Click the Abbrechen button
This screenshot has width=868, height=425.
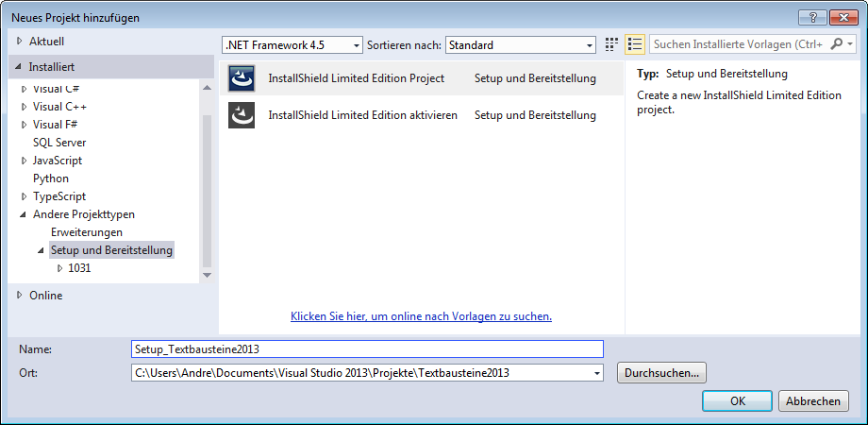pos(813,401)
